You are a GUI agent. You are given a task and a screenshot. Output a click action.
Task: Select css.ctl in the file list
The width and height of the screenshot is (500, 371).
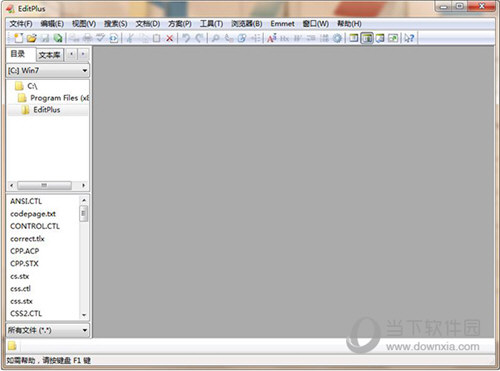point(20,289)
